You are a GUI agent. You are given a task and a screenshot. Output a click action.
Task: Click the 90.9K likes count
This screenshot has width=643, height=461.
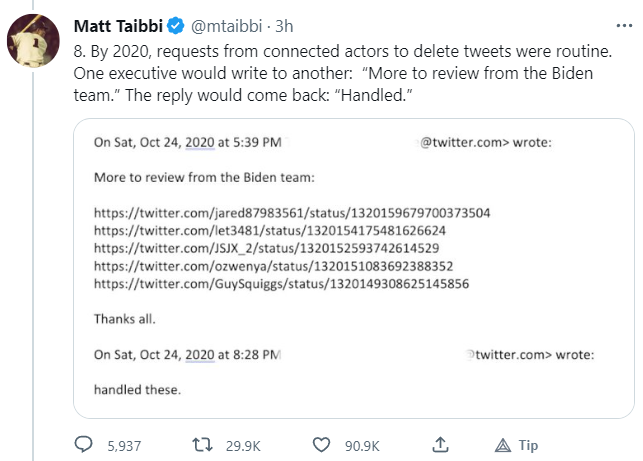point(361,445)
